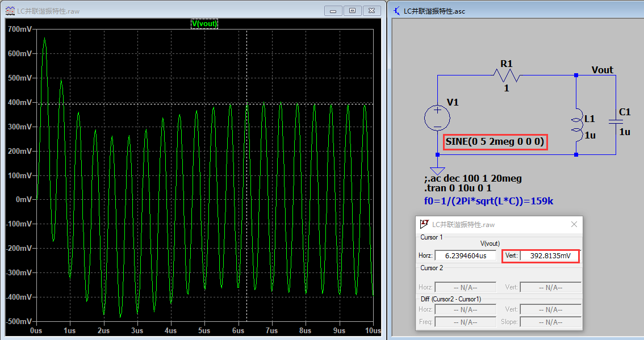Click the SINE(0 5 2meg 0 0 0) source value
This screenshot has width=644, height=340.
pos(495,142)
